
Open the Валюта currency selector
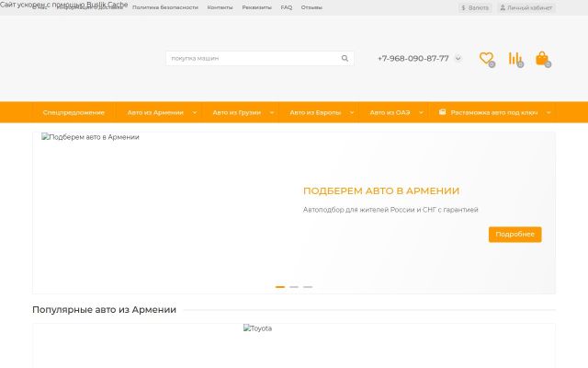pyautogui.click(x=475, y=7)
